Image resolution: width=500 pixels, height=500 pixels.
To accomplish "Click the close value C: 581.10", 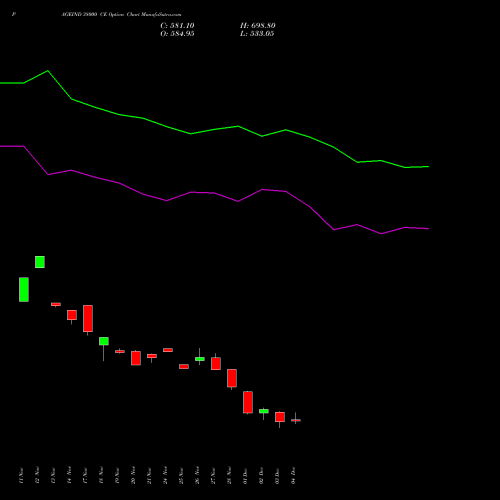I will [177, 26].
